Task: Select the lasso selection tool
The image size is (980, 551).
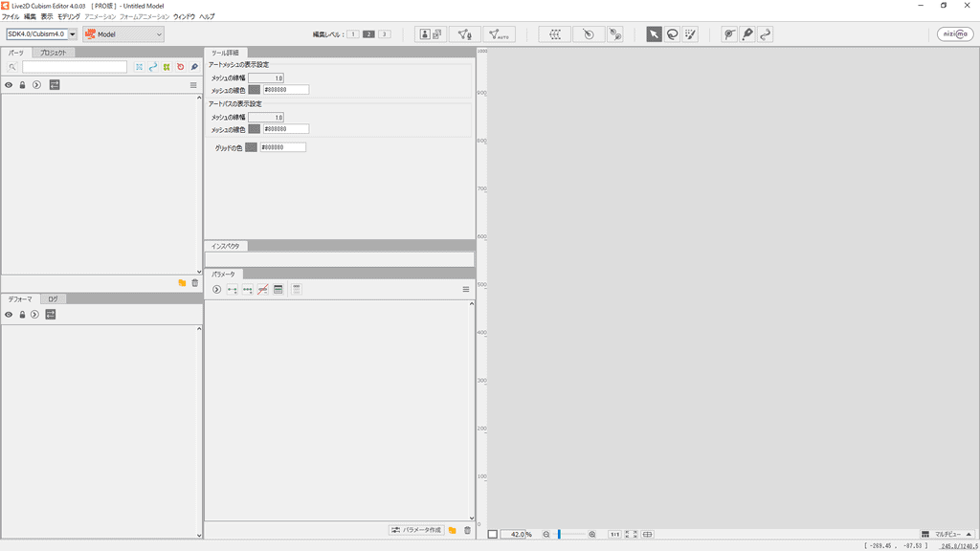Action: point(672,34)
